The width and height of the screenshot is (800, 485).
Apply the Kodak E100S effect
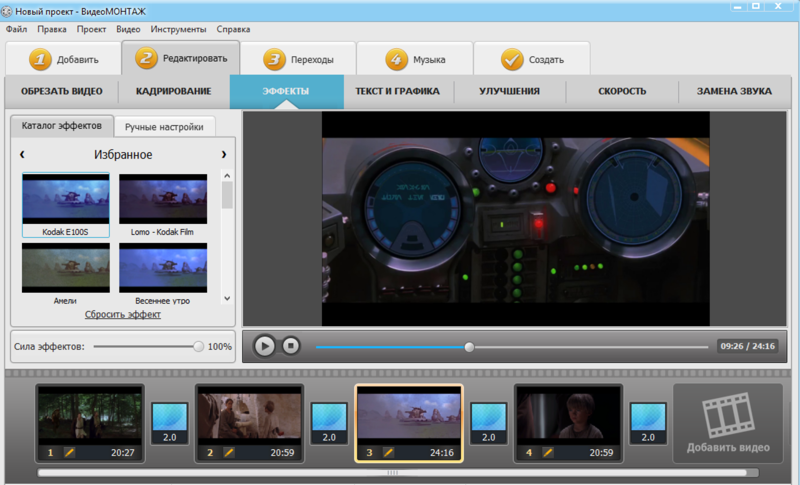(x=66, y=205)
